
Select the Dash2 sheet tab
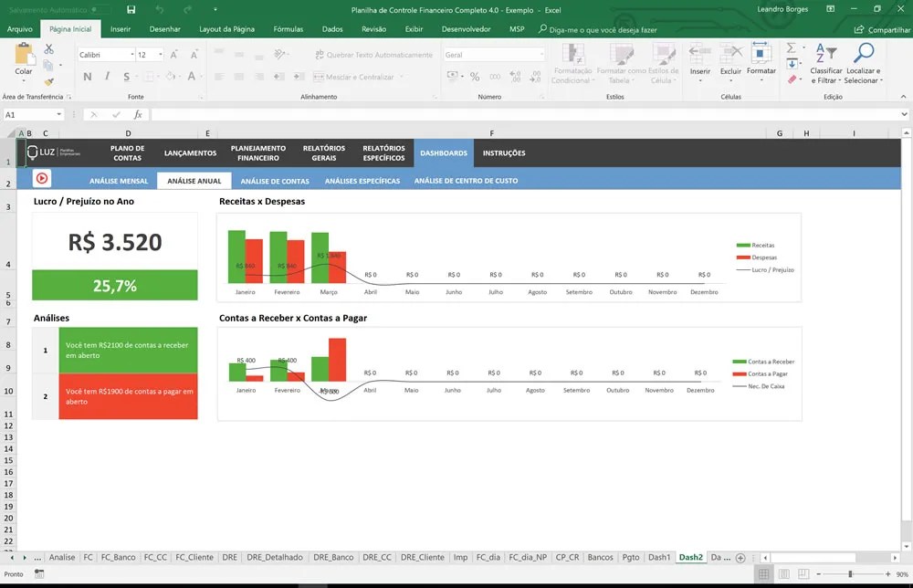(x=691, y=556)
